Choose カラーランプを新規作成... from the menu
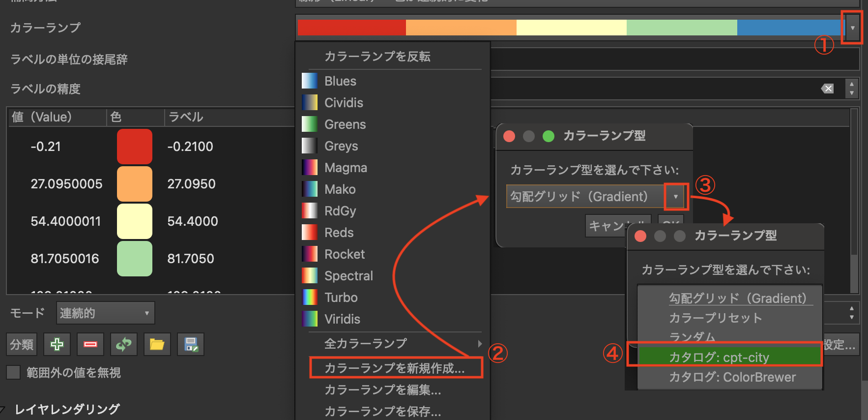This screenshot has height=420, width=868. tap(395, 368)
